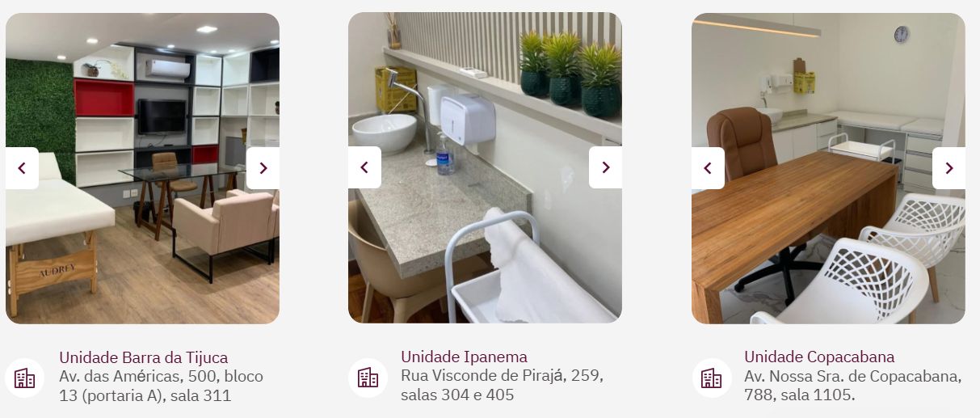This screenshot has width=980, height=418.
Task: Select the Av. Nossa Sra. de Copacabana address
Action: [853, 386]
